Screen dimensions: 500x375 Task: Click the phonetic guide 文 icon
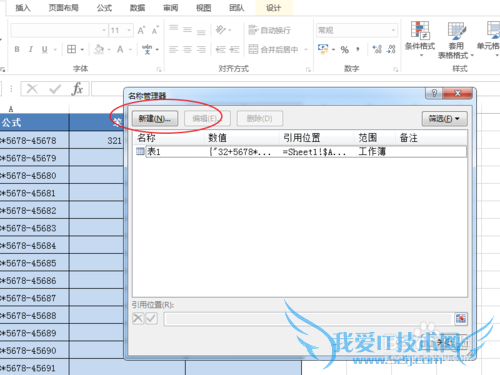[x=147, y=49]
